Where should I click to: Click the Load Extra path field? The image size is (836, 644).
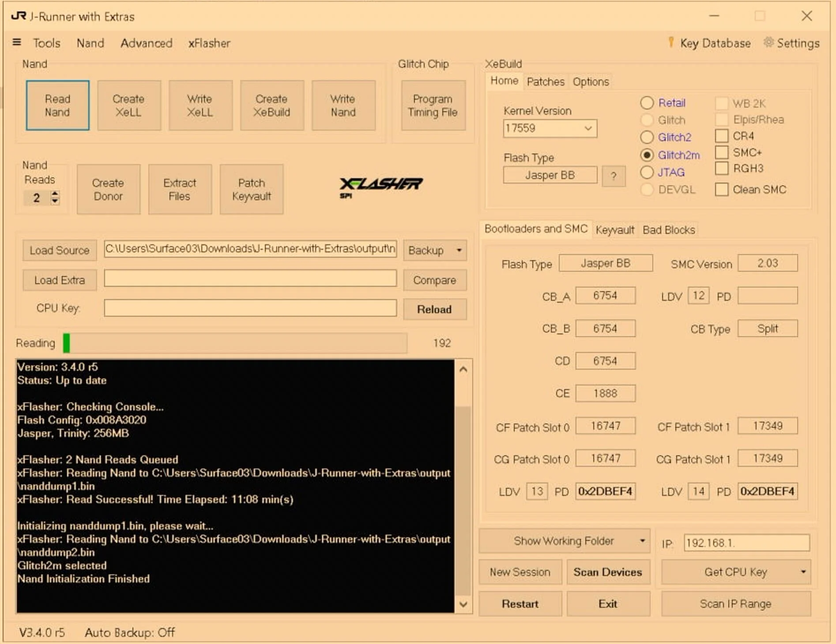tap(250, 278)
